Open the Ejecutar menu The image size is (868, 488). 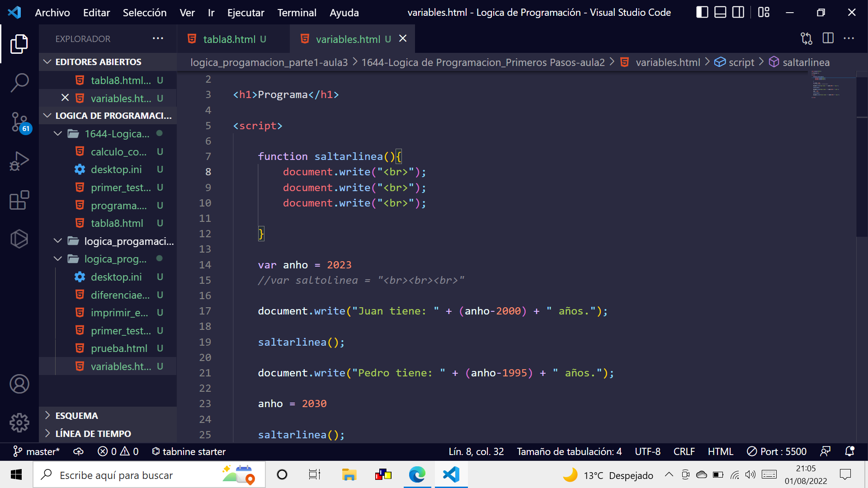(x=245, y=12)
